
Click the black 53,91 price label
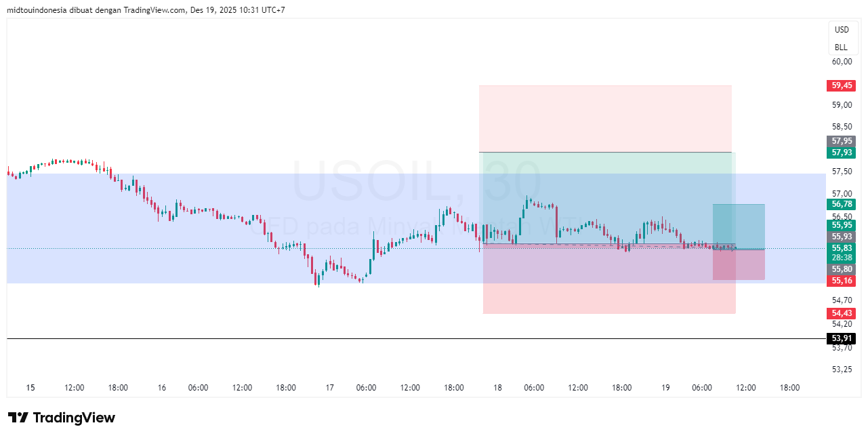(x=841, y=338)
